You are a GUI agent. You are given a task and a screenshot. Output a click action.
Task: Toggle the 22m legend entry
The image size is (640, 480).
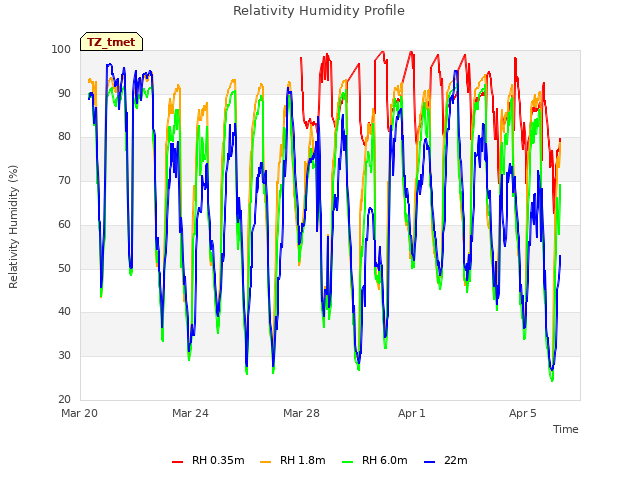[x=446, y=460]
